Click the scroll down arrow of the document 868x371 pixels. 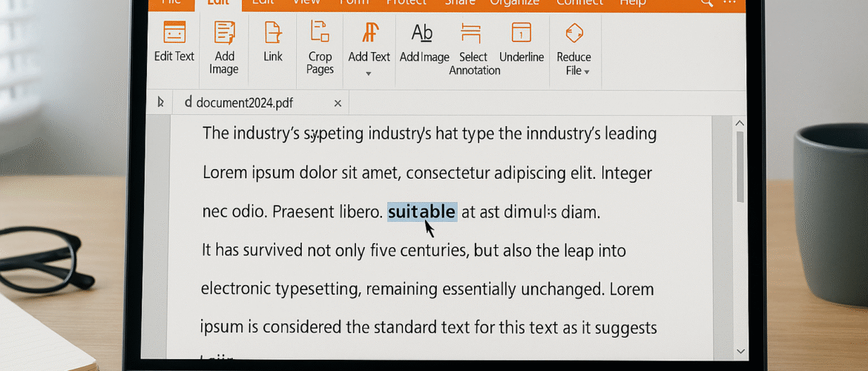(x=741, y=350)
